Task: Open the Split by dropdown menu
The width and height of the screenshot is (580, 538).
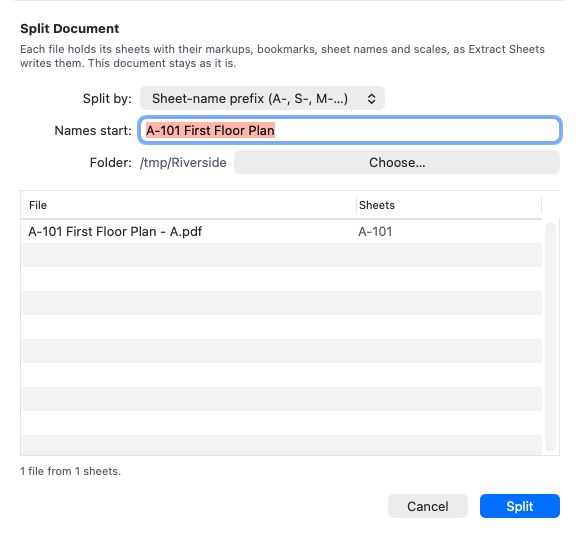Action: coord(262,98)
